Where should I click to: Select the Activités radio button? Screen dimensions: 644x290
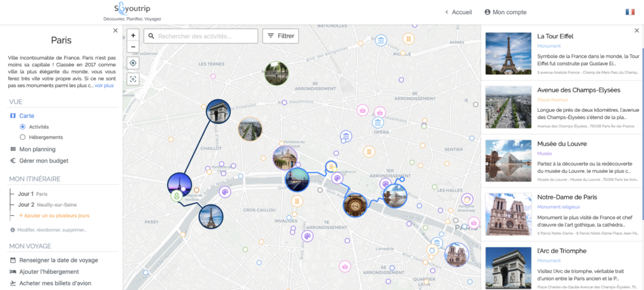pos(23,127)
